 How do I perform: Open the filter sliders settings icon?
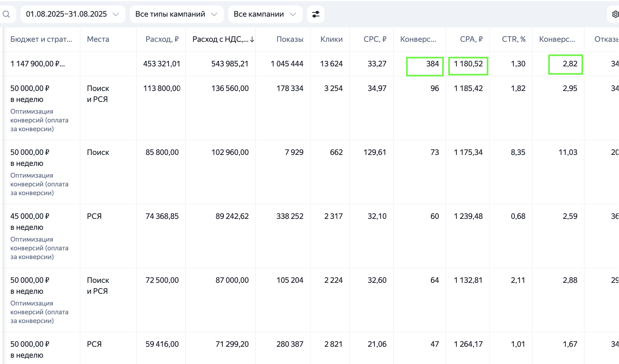point(316,14)
